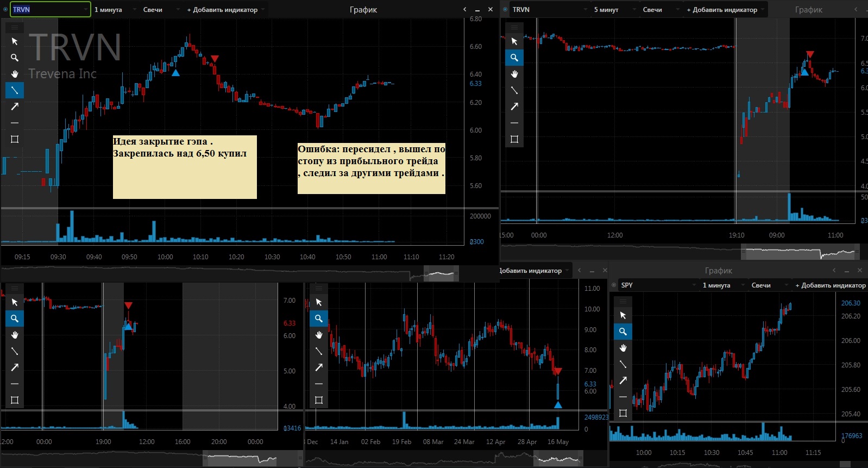
Task: Click navigator range handle under TRVN 1 минута chart
Action: click(441, 273)
